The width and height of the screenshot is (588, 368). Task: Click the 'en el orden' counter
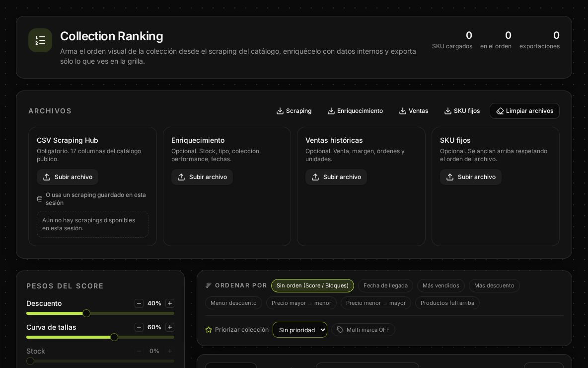(x=496, y=40)
